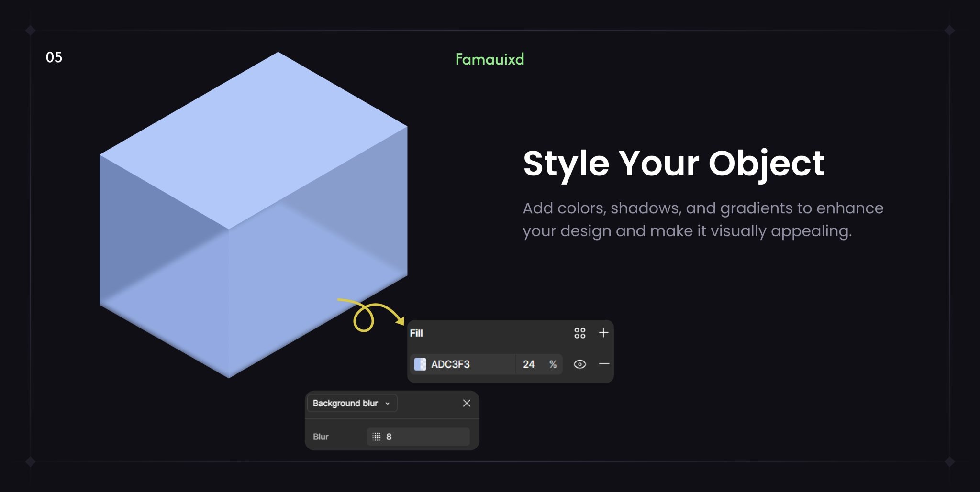The width and height of the screenshot is (980, 492).
Task: Edit the fill opacity value of 24
Action: 529,364
